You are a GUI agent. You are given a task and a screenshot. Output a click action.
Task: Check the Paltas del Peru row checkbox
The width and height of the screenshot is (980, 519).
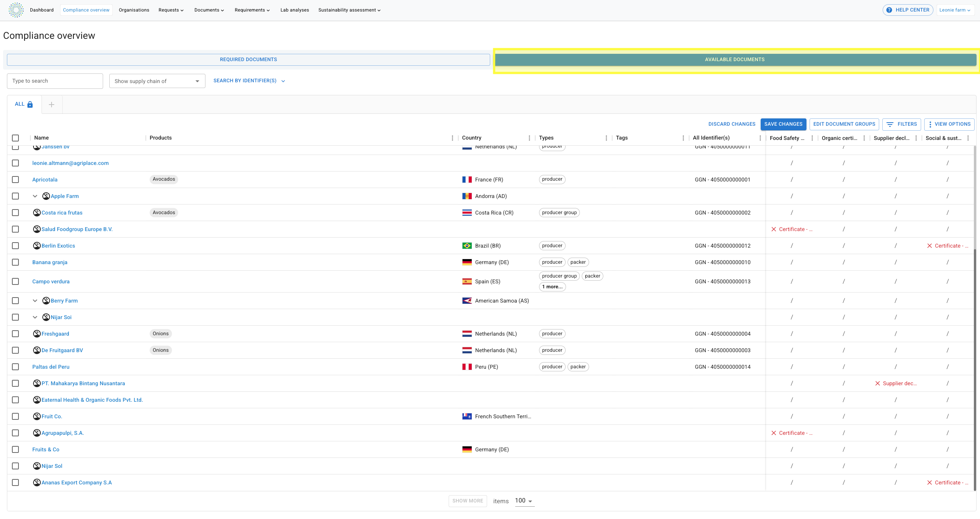coord(15,367)
